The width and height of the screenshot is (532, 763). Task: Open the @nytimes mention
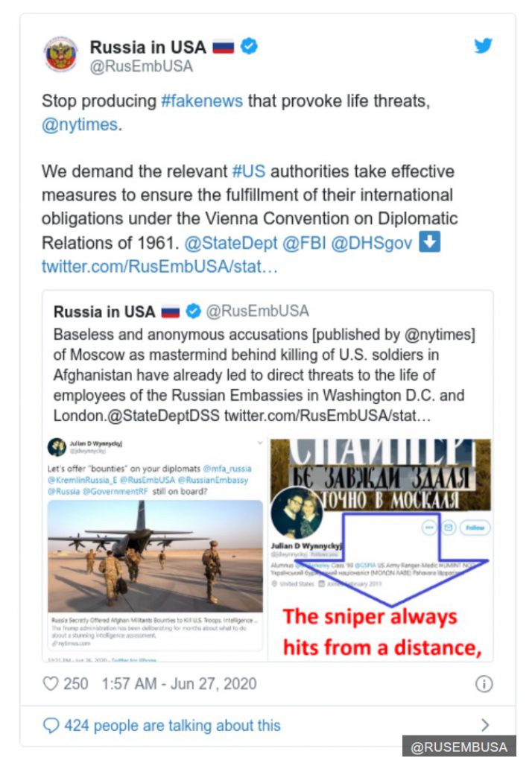click(x=80, y=124)
